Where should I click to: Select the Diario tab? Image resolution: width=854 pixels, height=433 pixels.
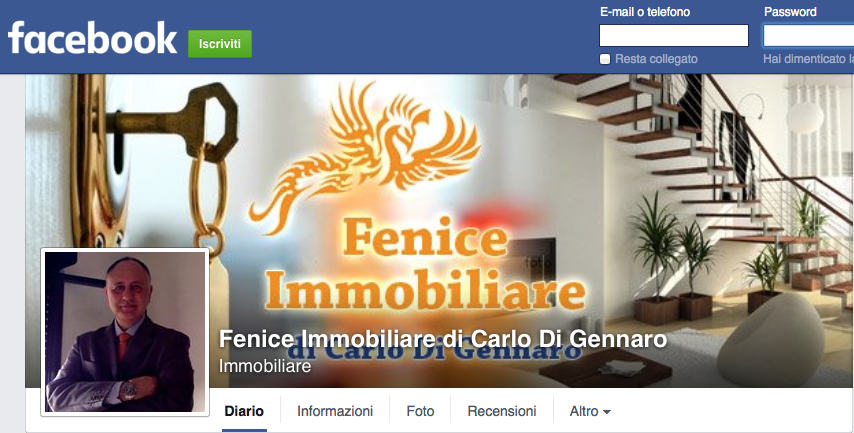point(244,411)
